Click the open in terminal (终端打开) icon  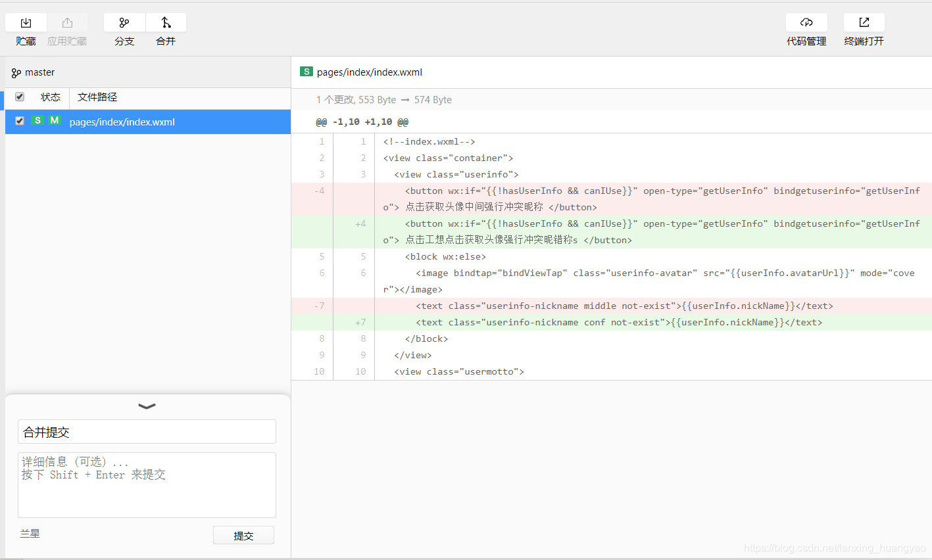[x=864, y=22]
